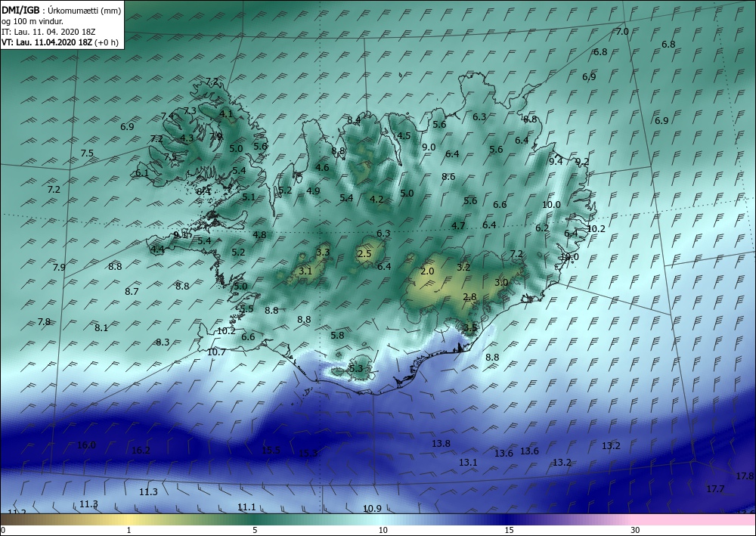Click the 4.5 value on the northern peninsula
Image resolution: width=756 pixels, height=536 pixels.
tap(404, 135)
